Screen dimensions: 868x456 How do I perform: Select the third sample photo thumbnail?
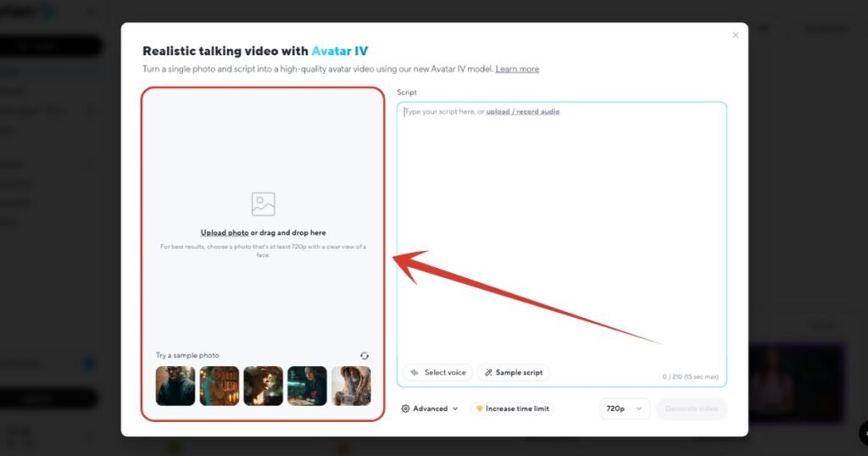click(x=263, y=386)
